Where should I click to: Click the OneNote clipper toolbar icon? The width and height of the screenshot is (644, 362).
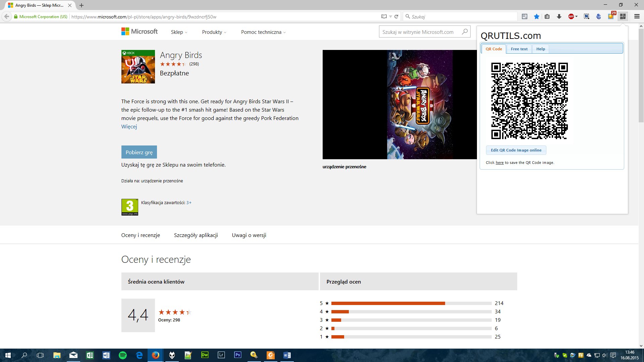pos(587,16)
